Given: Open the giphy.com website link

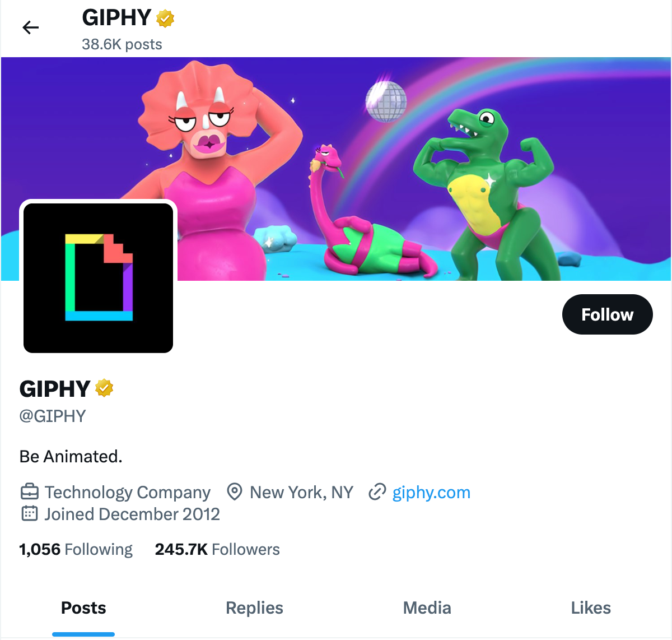Looking at the screenshot, I should pyautogui.click(x=431, y=492).
